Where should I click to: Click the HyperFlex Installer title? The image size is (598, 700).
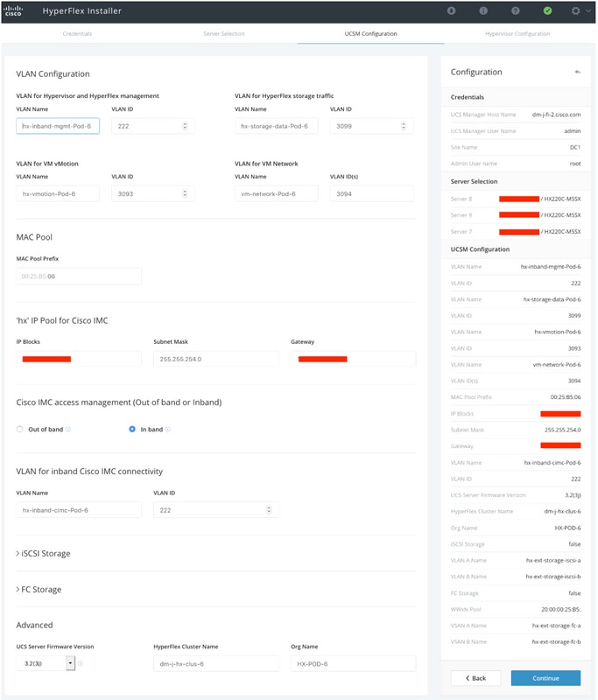click(x=82, y=11)
